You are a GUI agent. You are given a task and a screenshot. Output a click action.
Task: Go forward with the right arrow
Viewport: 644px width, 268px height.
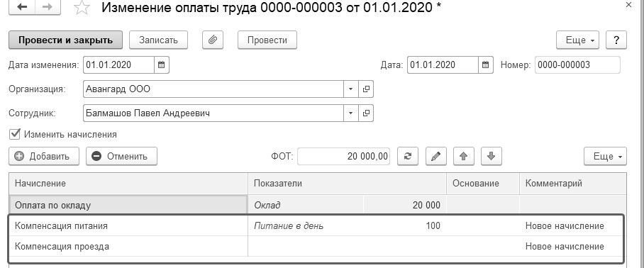pos(48,7)
